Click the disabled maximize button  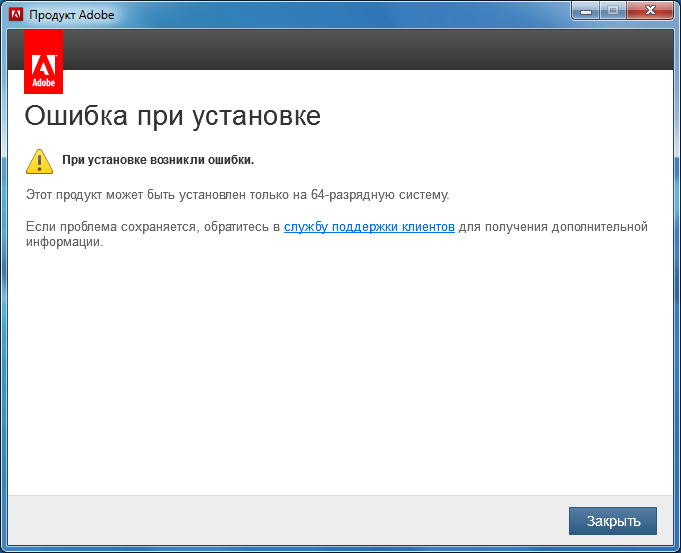pyautogui.click(x=613, y=11)
